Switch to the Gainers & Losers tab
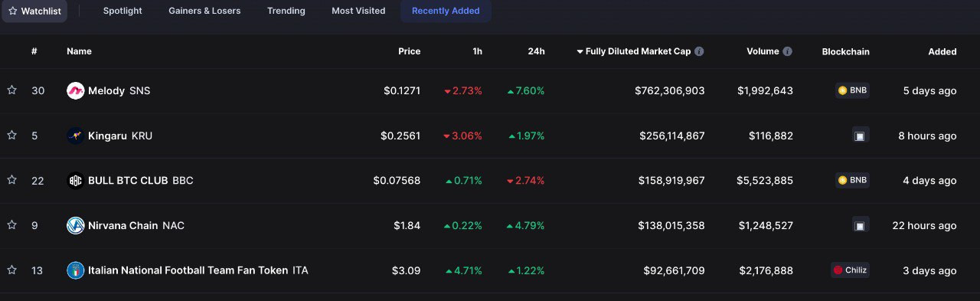Image resolution: width=980 pixels, height=301 pixels. click(204, 11)
